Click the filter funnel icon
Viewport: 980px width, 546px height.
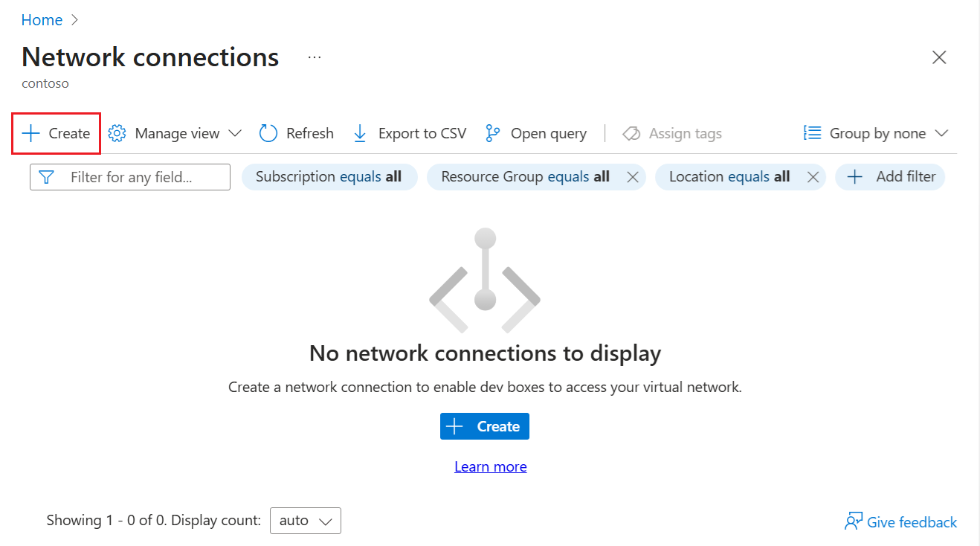pos(45,177)
